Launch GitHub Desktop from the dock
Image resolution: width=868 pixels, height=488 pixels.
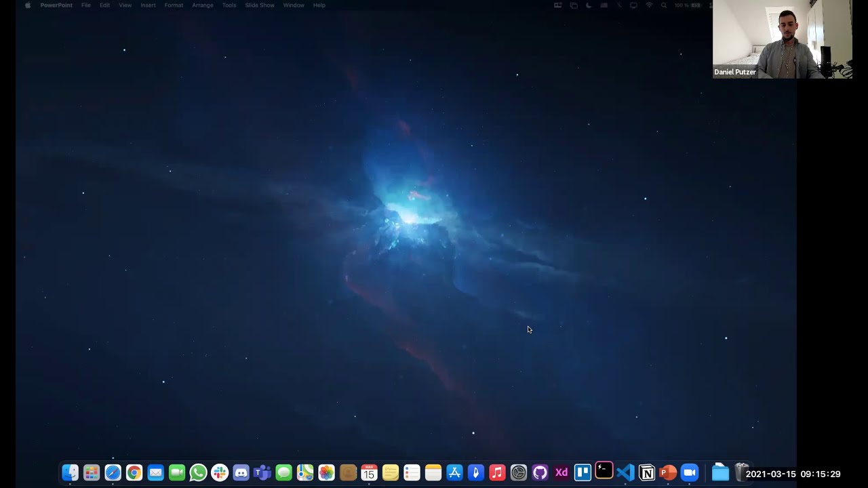[x=540, y=472]
